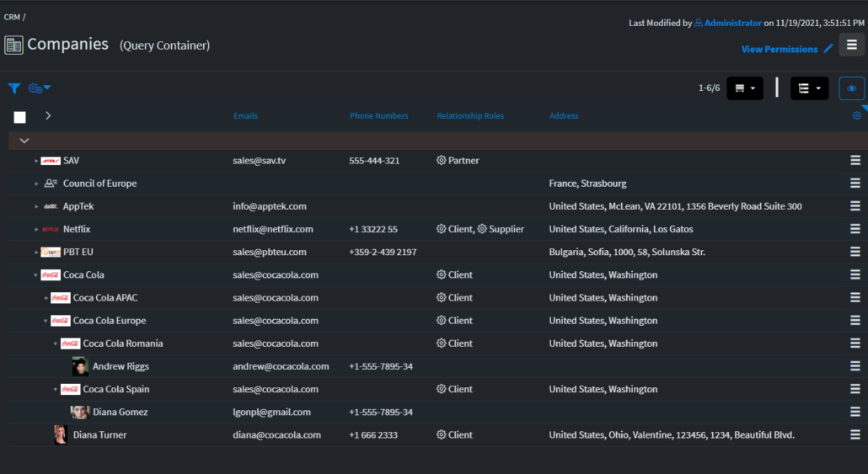Expand the Coca Cola APAC row

click(46, 297)
